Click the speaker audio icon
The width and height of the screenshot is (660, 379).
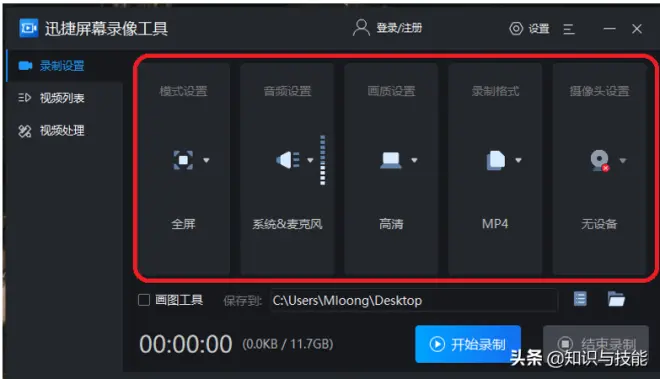pyautogui.click(x=287, y=160)
